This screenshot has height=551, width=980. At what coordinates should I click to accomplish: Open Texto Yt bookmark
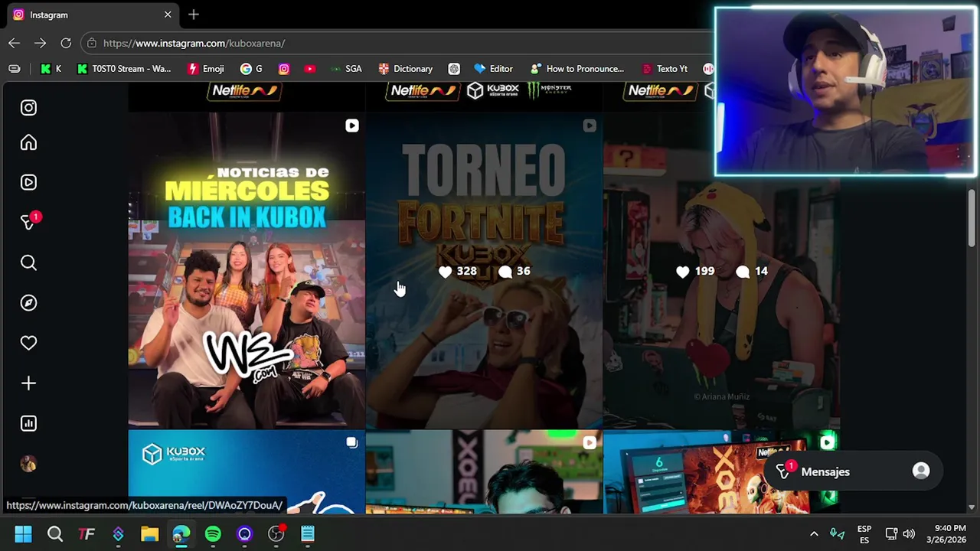(665, 69)
